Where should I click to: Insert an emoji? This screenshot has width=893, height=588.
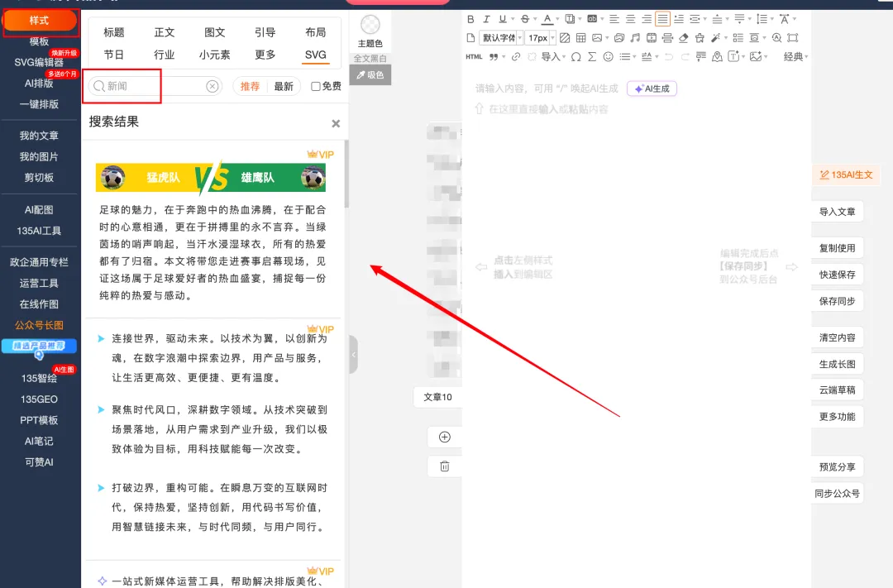[x=609, y=57]
